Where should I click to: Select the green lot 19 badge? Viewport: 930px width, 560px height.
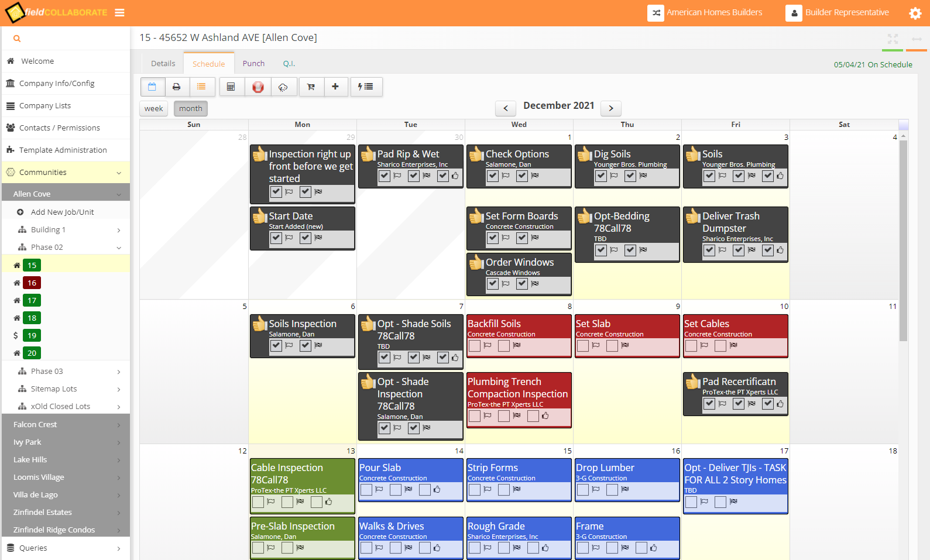[x=32, y=336]
